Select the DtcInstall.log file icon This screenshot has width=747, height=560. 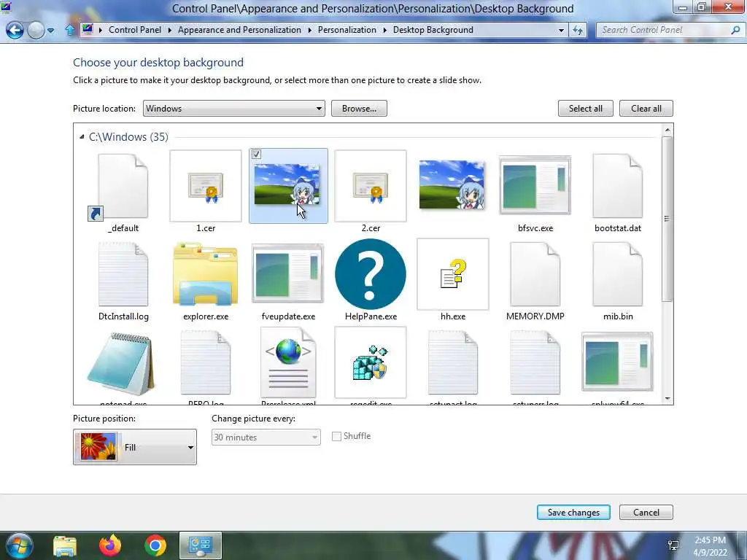point(123,274)
